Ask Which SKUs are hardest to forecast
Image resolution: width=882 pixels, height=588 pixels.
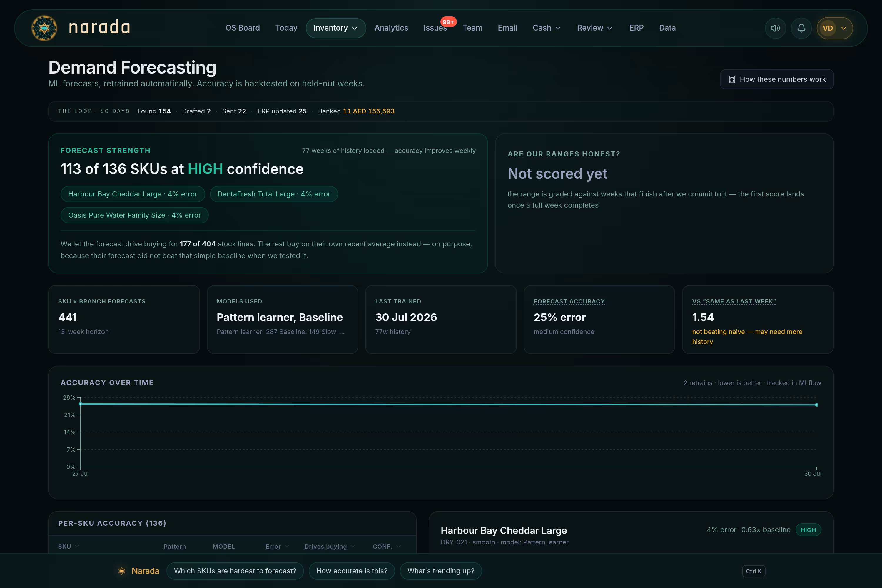tap(235, 571)
